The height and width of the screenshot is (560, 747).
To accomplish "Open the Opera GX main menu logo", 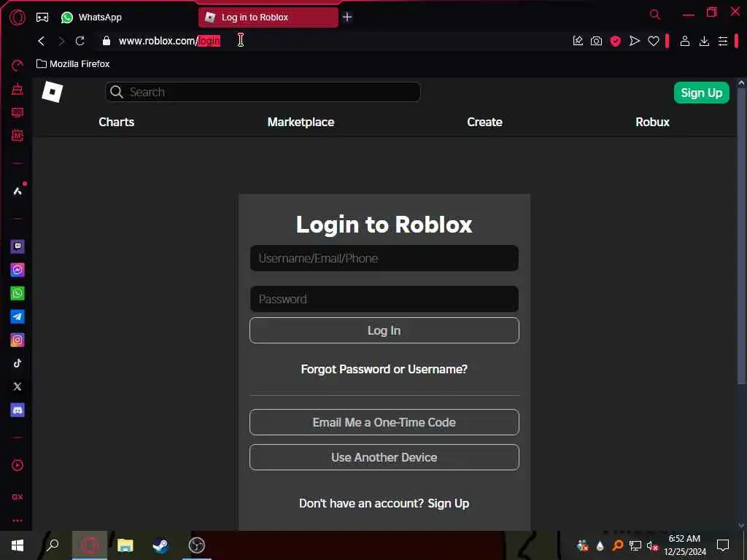I will (18, 17).
